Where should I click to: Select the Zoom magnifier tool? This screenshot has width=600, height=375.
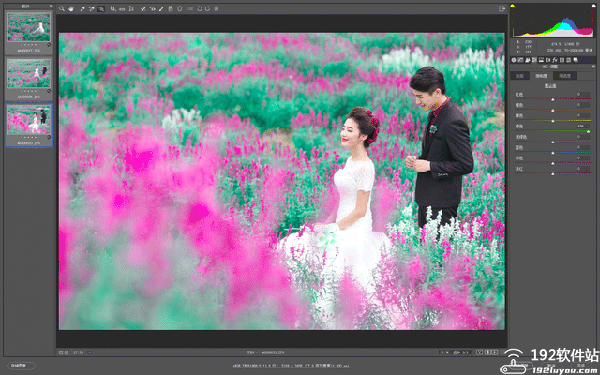click(62, 8)
